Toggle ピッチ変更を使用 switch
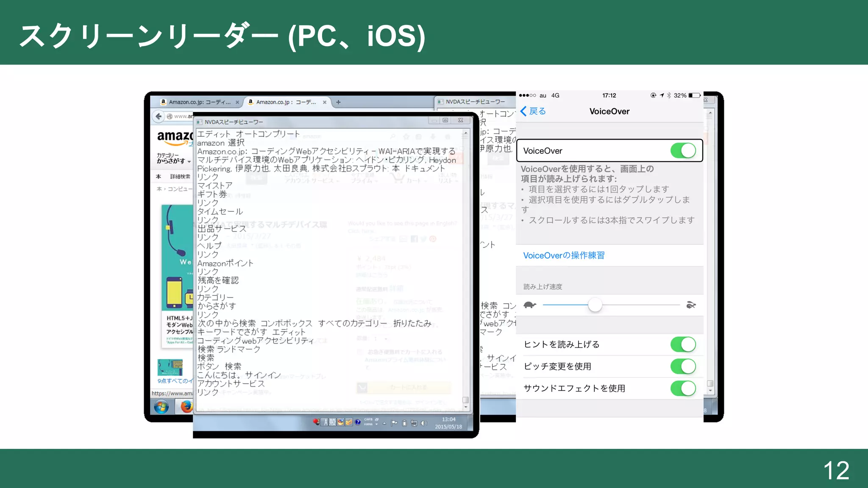868x488 pixels. coord(683,366)
